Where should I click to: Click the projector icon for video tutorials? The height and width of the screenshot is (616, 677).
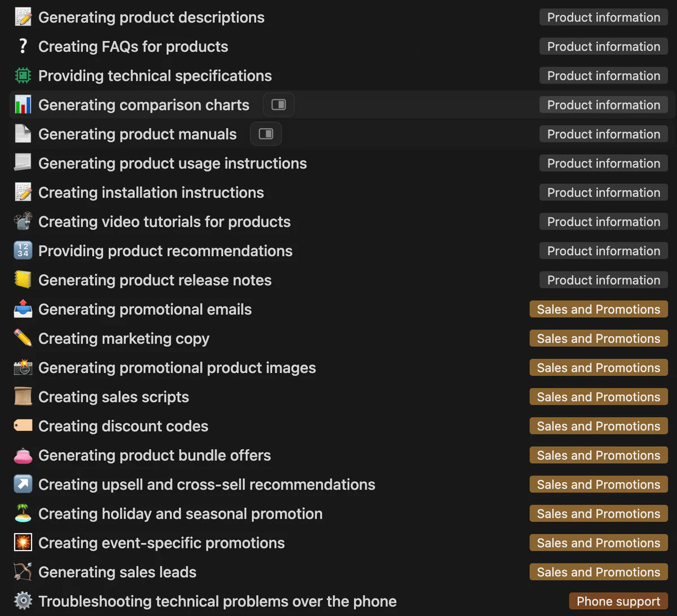23,222
